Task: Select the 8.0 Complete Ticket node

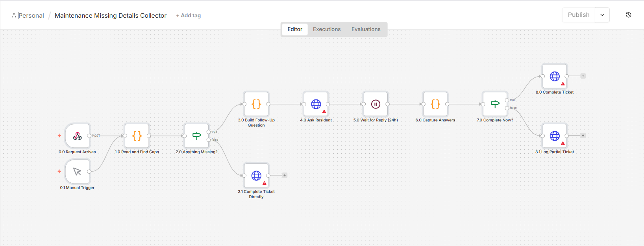Action: point(555,76)
